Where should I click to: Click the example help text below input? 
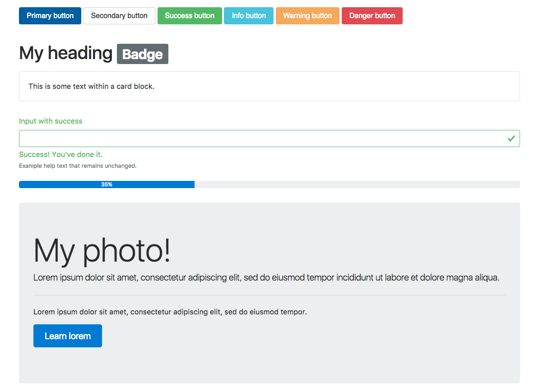[x=78, y=166]
